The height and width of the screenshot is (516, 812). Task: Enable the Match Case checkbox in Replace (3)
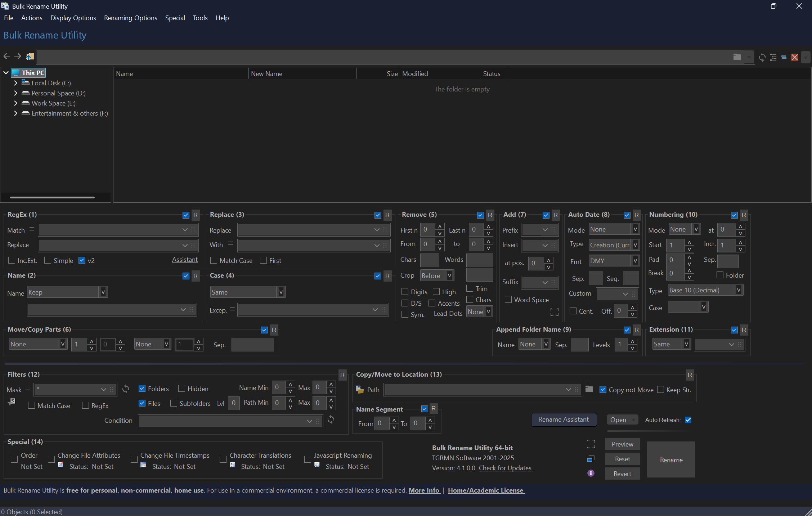pyautogui.click(x=214, y=260)
